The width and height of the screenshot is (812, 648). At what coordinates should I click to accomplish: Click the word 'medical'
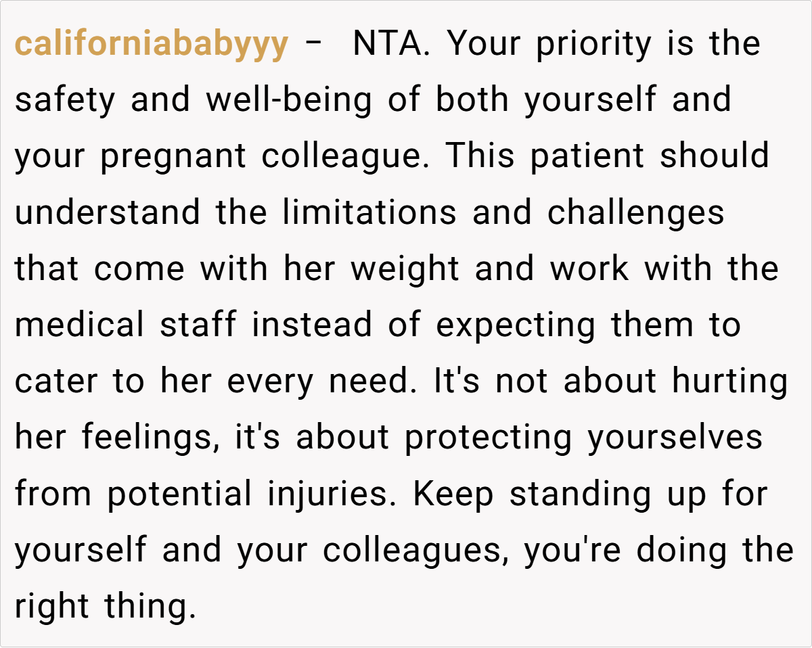click(x=80, y=325)
